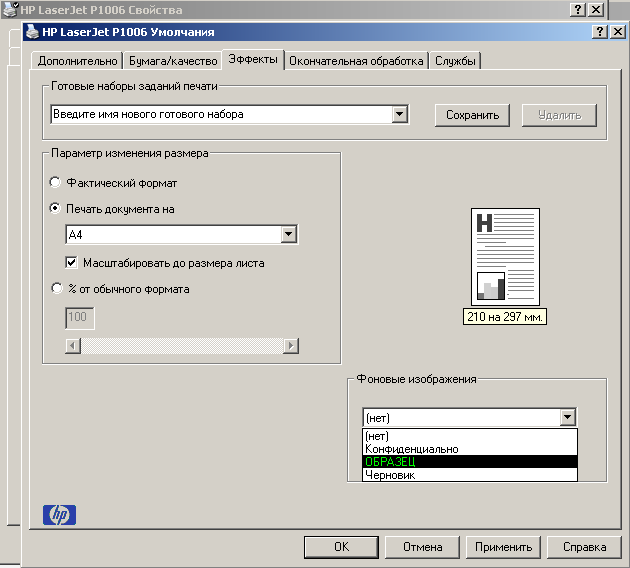Select % от обычного формата radio button
This screenshot has width=630, height=568.
(57, 288)
